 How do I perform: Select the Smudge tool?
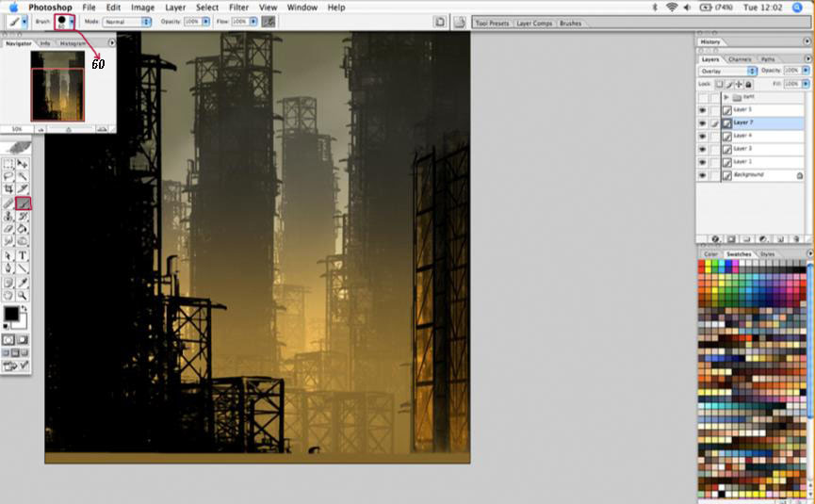click(8, 241)
